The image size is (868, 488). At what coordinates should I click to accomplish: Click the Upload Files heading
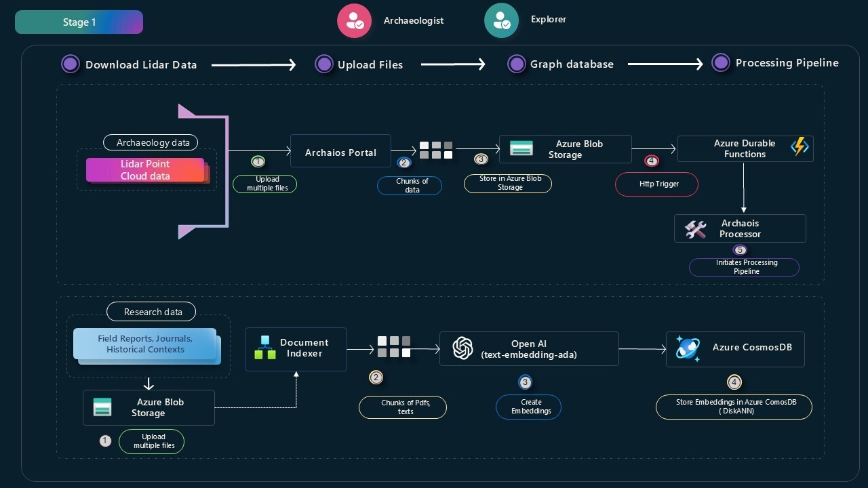(370, 65)
